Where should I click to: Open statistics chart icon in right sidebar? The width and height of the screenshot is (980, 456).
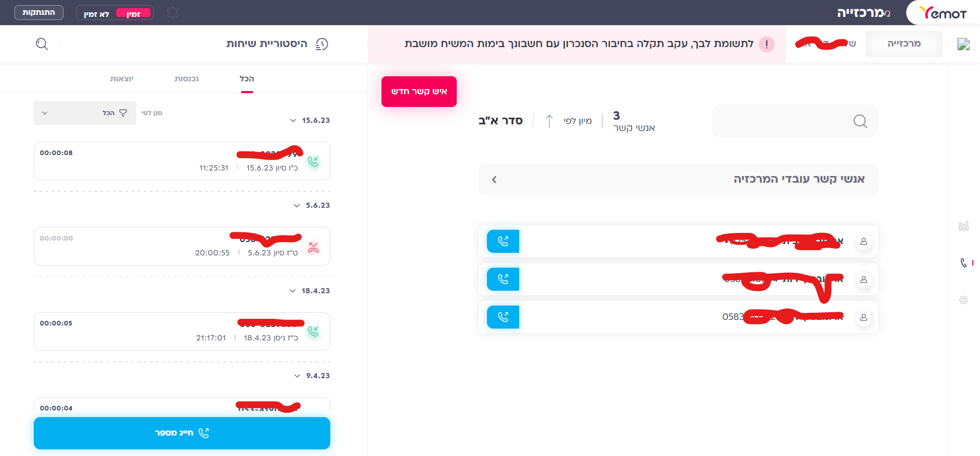pos(963,226)
